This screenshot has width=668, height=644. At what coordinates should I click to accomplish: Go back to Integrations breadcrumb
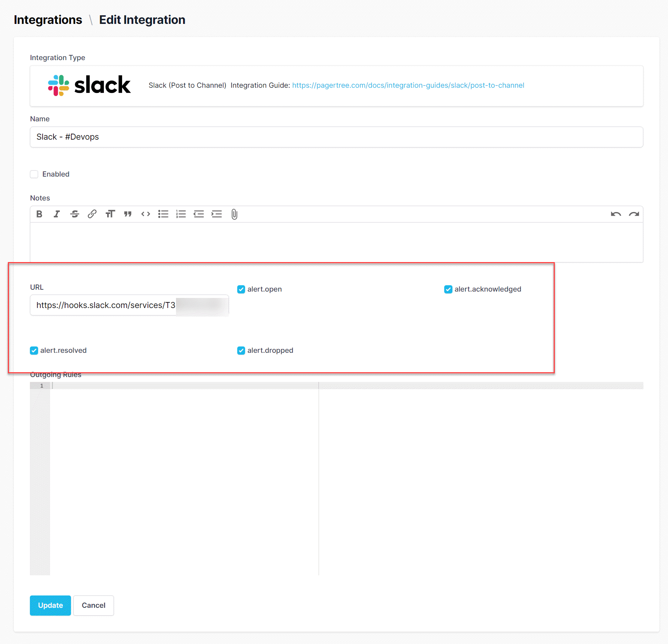pyautogui.click(x=48, y=20)
